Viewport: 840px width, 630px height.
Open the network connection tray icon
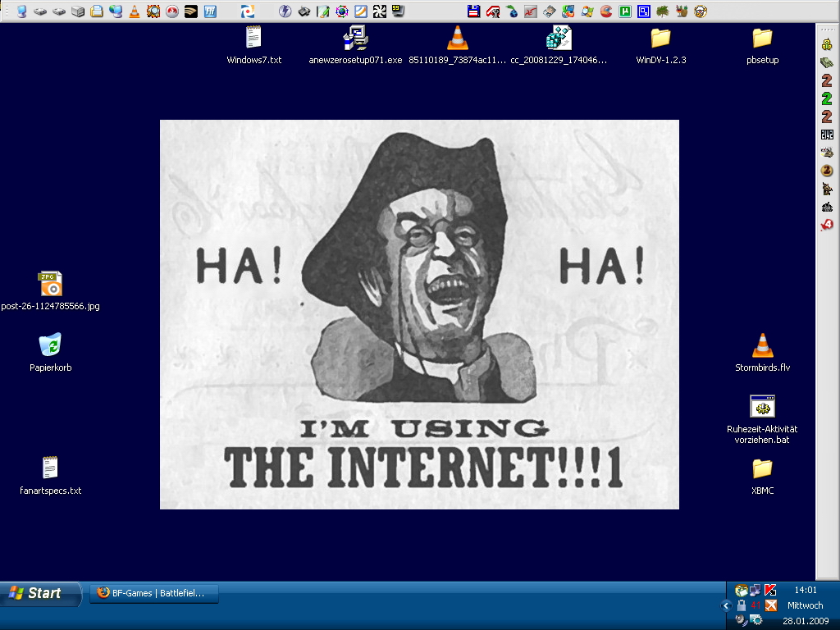756,591
